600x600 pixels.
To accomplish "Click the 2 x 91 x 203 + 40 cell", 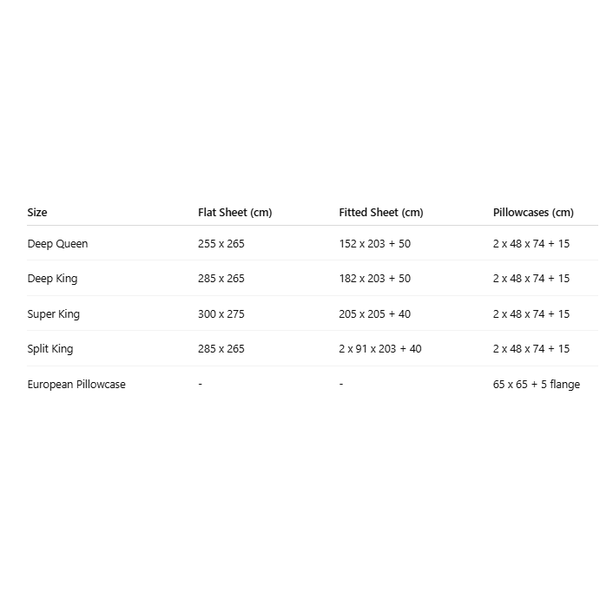I will pos(380,349).
